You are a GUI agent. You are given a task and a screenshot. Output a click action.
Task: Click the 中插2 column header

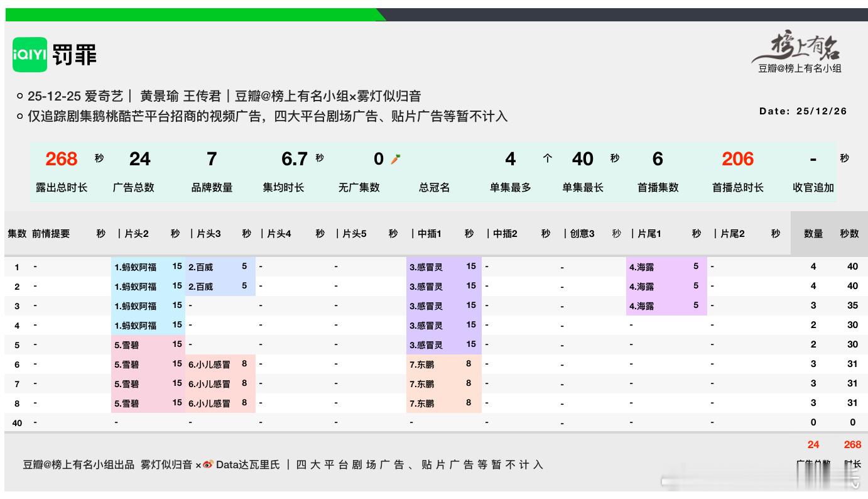pos(506,234)
